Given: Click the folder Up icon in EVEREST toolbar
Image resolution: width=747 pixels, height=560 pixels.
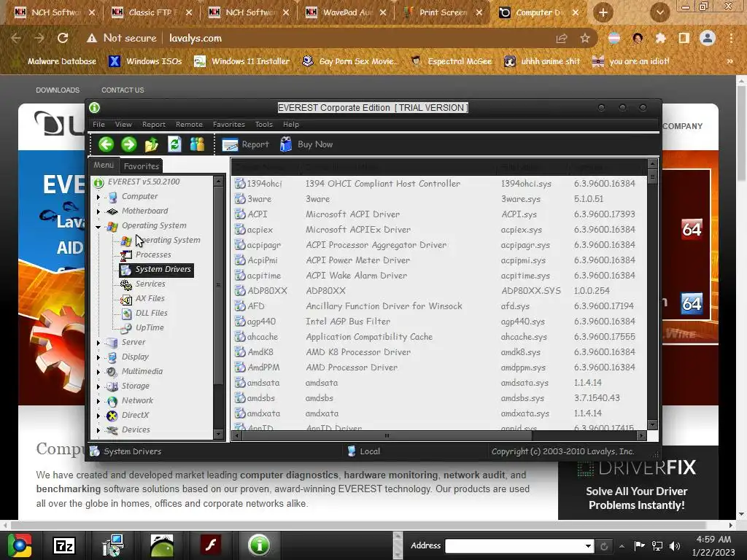Looking at the screenshot, I should pos(152,144).
